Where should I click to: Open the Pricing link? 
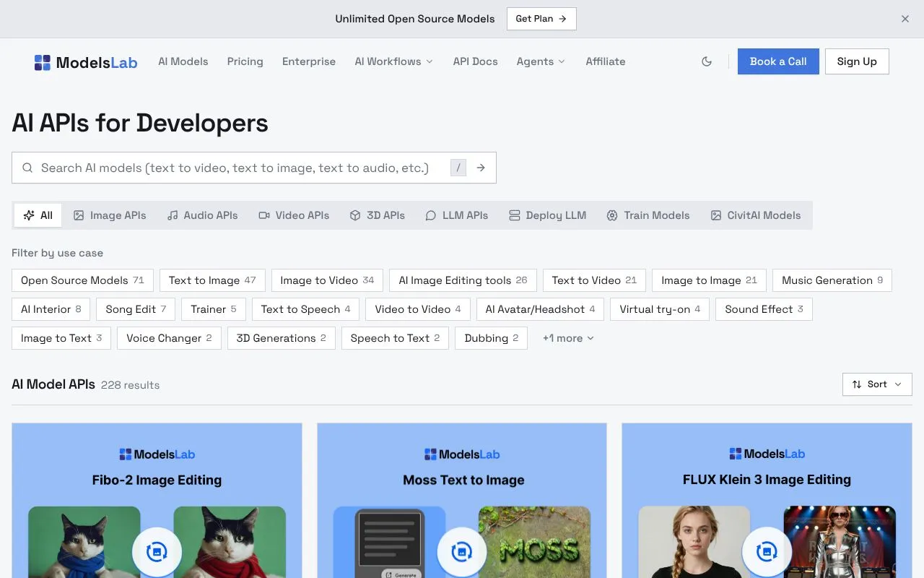click(x=245, y=61)
